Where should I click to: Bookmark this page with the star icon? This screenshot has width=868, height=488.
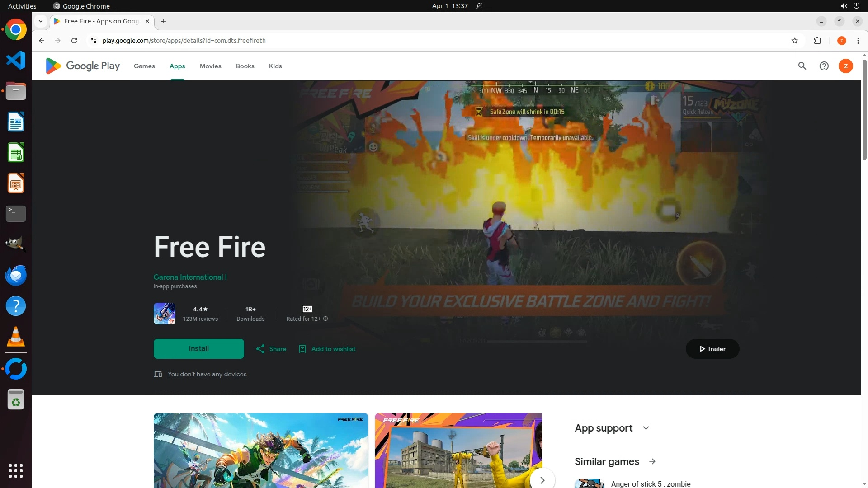[x=795, y=41]
